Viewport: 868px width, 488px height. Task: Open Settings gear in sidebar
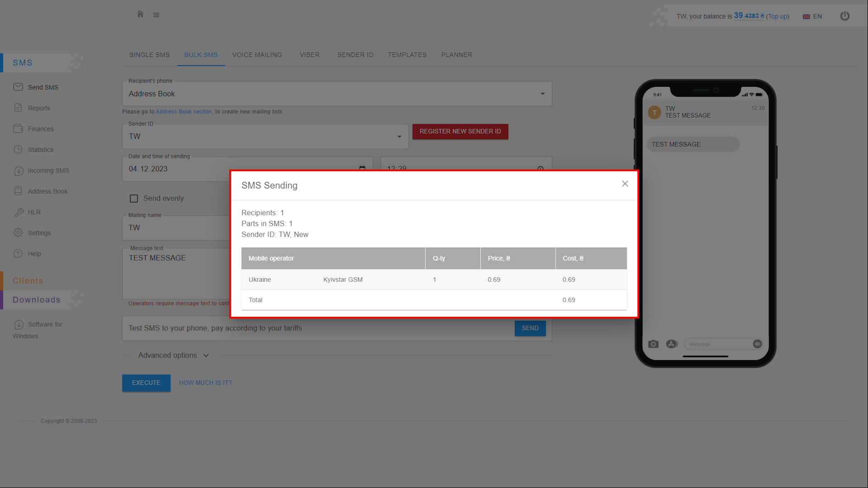pos(18,233)
